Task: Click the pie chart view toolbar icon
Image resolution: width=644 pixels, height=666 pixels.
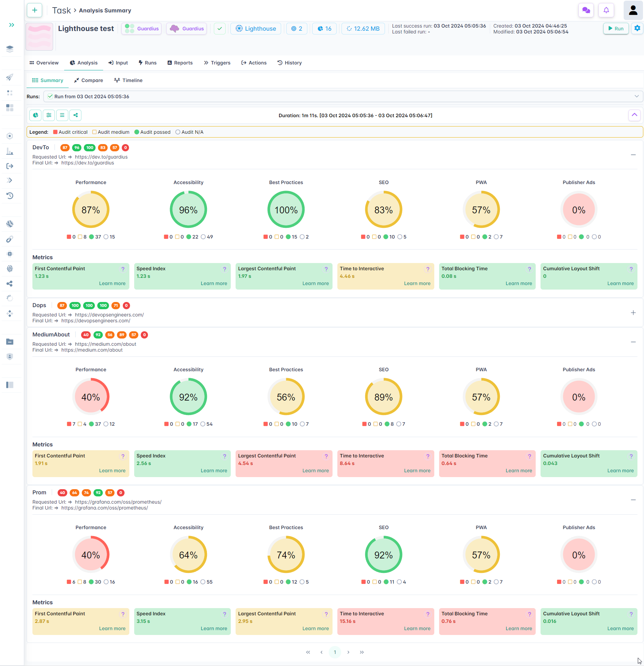Action: [35, 115]
